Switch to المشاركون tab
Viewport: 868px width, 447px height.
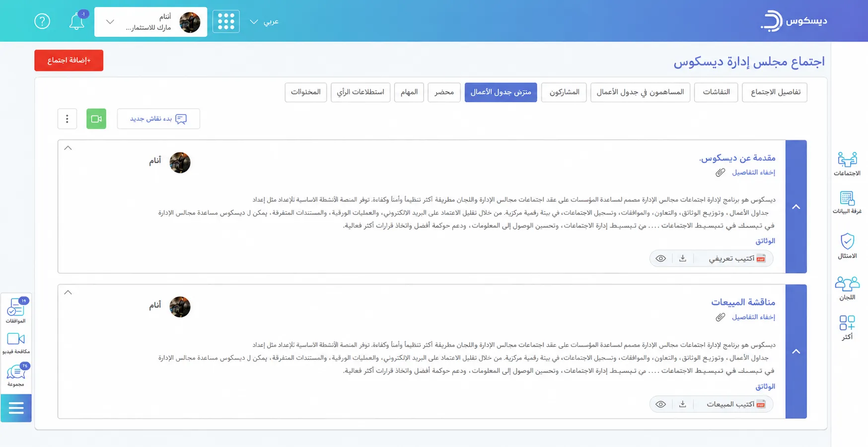pos(564,92)
